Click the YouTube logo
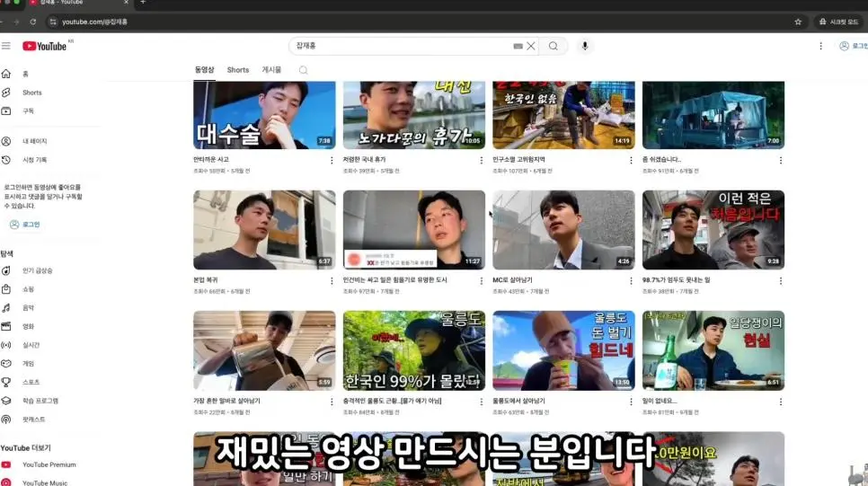Image resolution: width=868 pixels, height=486 pixels. [45, 46]
